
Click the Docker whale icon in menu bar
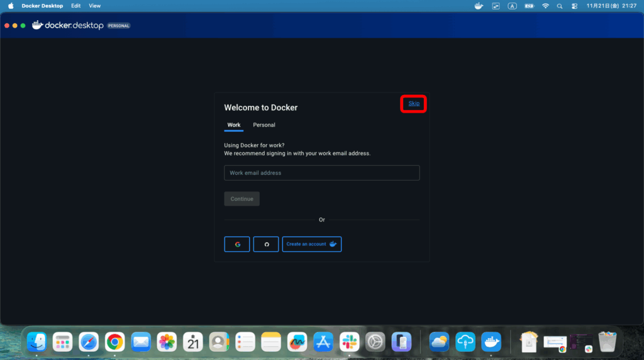(x=479, y=6)
